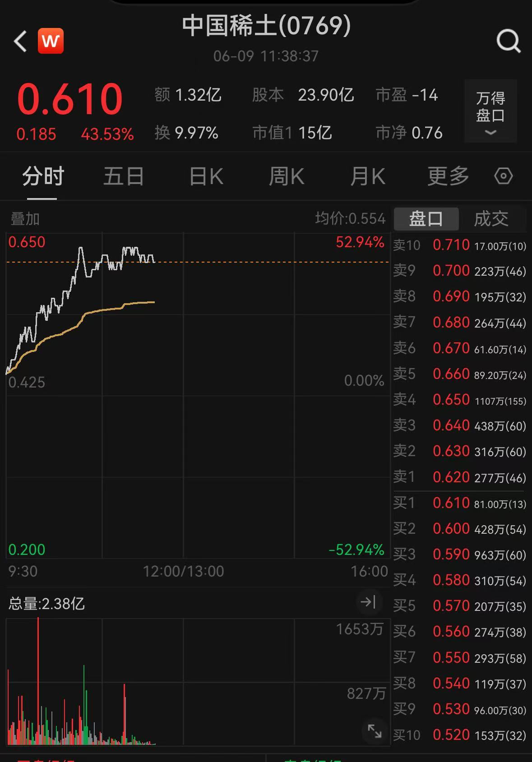The height and width of the screenshot is (762, 532).
Task: Open the 更多 chart options
Action: click(448, 176)
